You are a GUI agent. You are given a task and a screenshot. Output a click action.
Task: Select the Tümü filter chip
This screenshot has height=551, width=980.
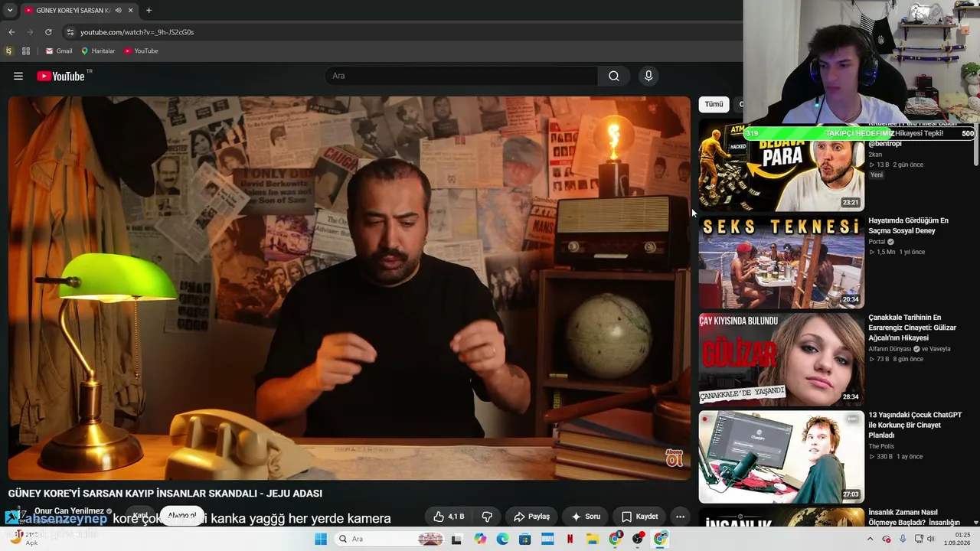pyautogui.click(x=714, y=104)
